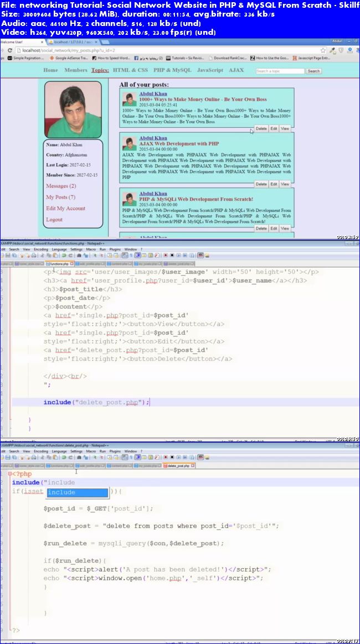The image size is (360, 644).
Task: Open PHP & MySQL topic link
Action: tap(173, 70)
